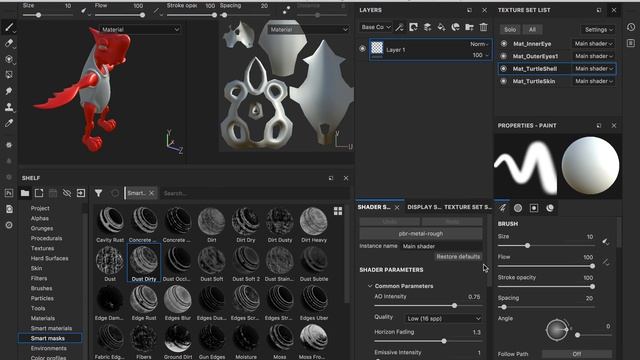
Task: Click the shelf folder view icon
Action: click(25, 193)
